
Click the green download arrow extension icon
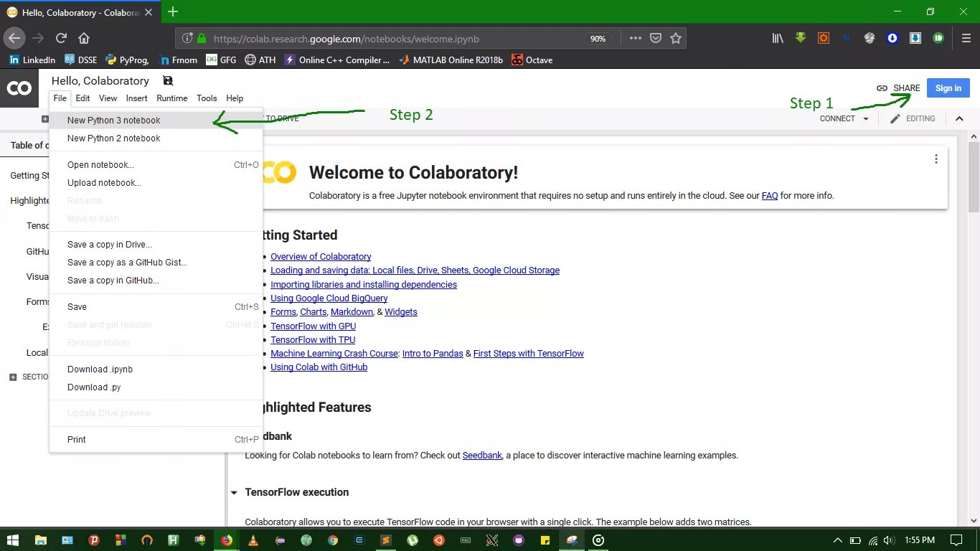click(801, 38)
